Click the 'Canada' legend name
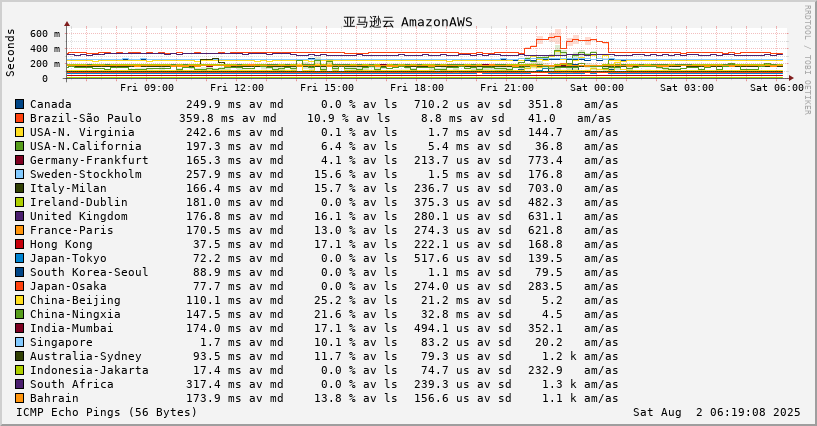The width and height of the screenshot is (817, 426). pos(51,104)
